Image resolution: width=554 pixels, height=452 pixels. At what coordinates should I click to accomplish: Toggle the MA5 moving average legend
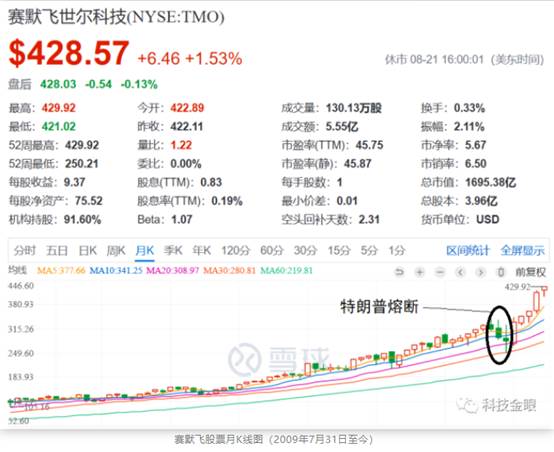click(x=61, y=271)
